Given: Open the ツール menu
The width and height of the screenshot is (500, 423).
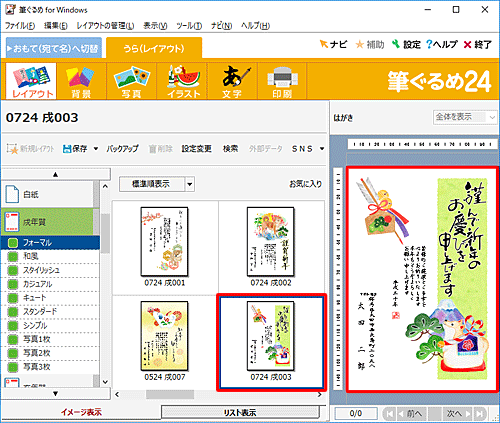Looking at the screenshot, I should click(x=189, y=26).
